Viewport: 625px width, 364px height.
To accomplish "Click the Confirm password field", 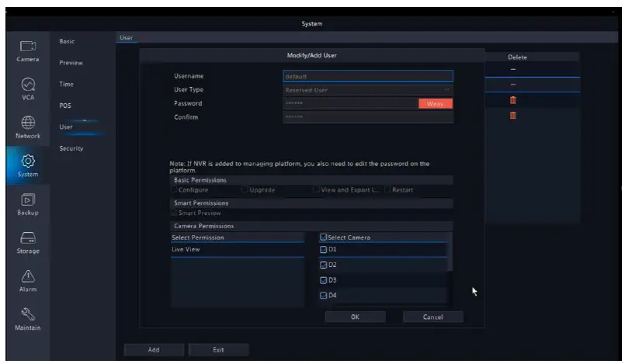I will (x=368, y=117).
